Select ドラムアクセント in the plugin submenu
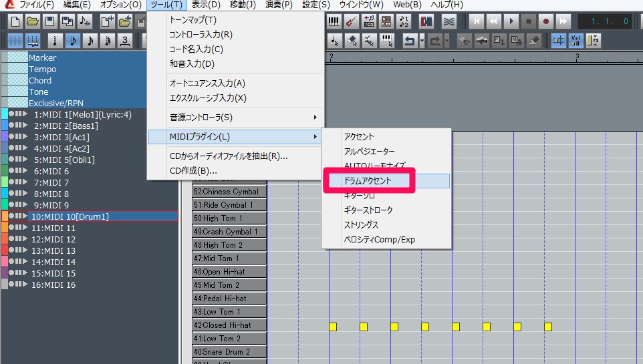 pyautogui.click(x=368, y=181)
